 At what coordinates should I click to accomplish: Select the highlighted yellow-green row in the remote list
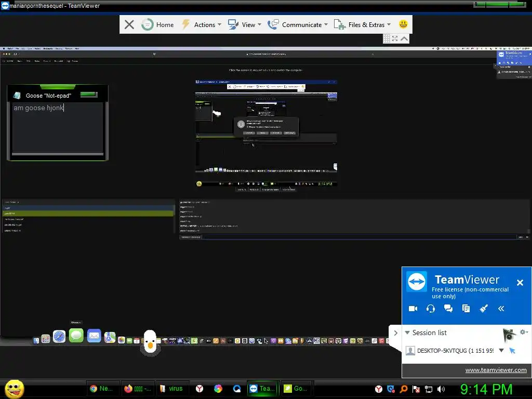click(x=88, y=214)
